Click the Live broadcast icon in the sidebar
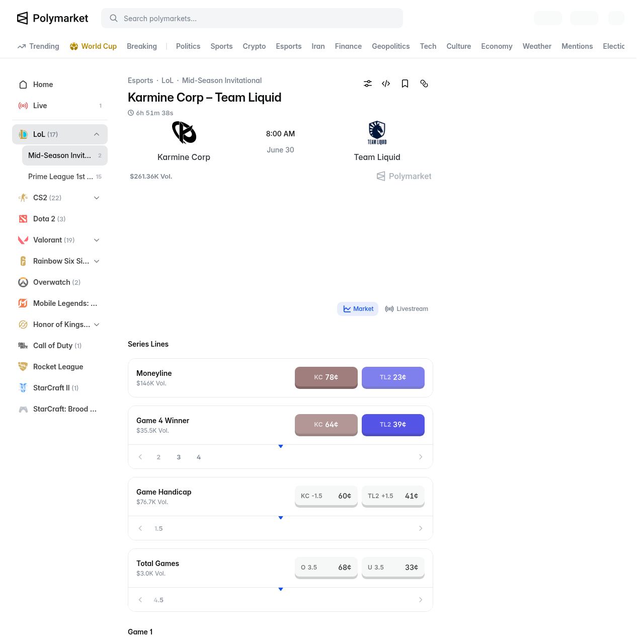This screenshot has width=644, height=644. [23, 106]
